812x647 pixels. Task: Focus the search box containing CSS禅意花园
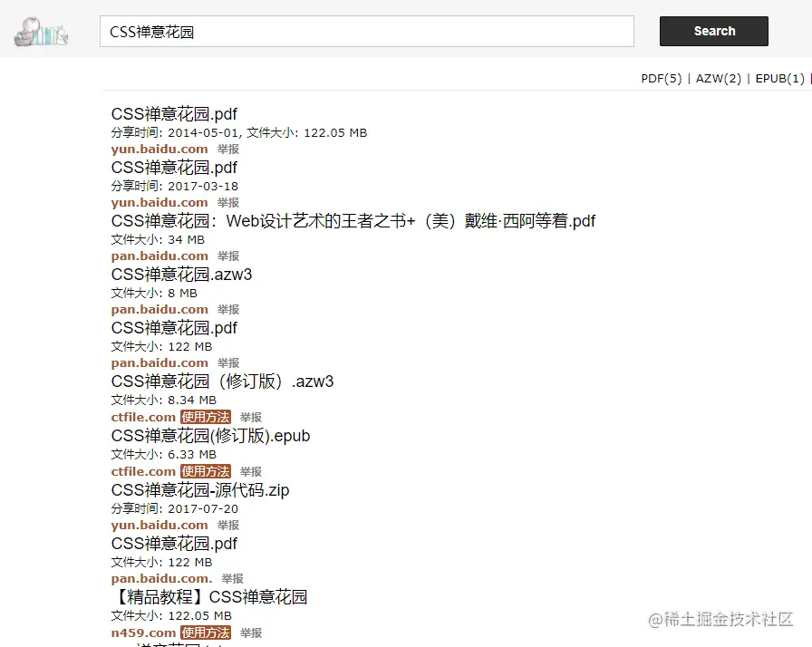coord(367,32)
